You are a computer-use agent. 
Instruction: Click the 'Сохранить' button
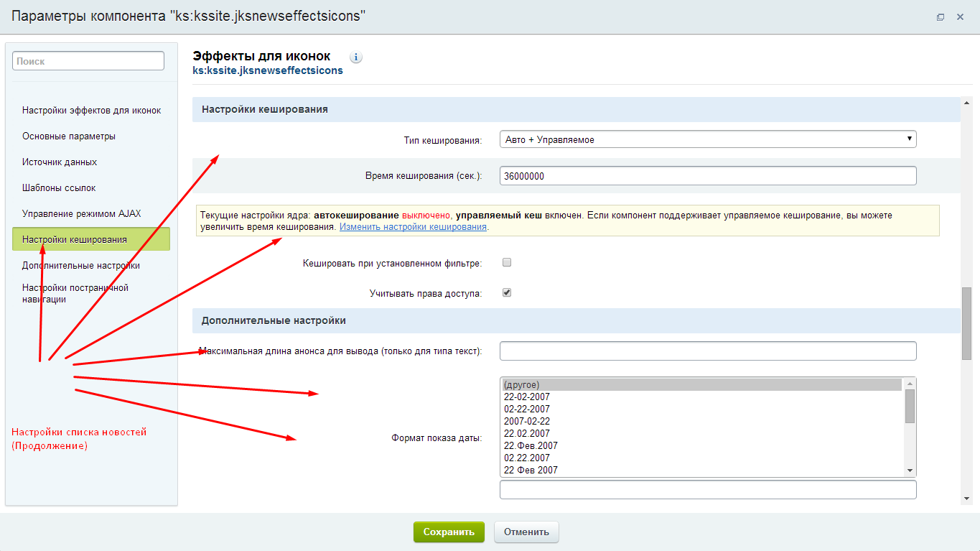(x=448, y=532)
